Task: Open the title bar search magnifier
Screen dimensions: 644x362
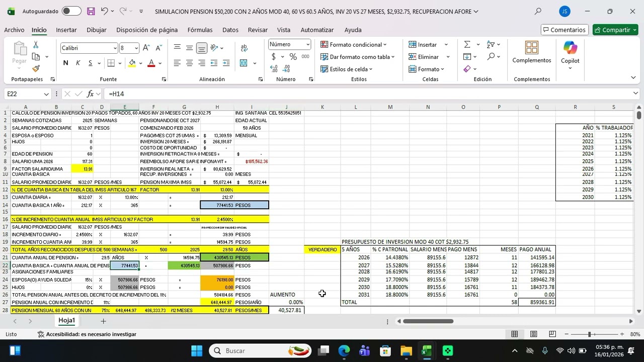Action: [x=538, y=11]
